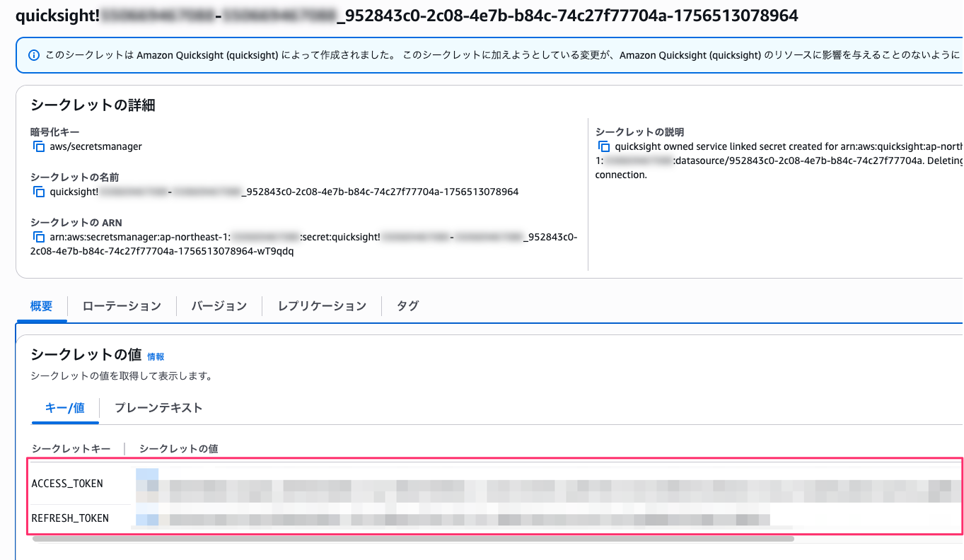Switch to the バージョン tab

[219, 306]
